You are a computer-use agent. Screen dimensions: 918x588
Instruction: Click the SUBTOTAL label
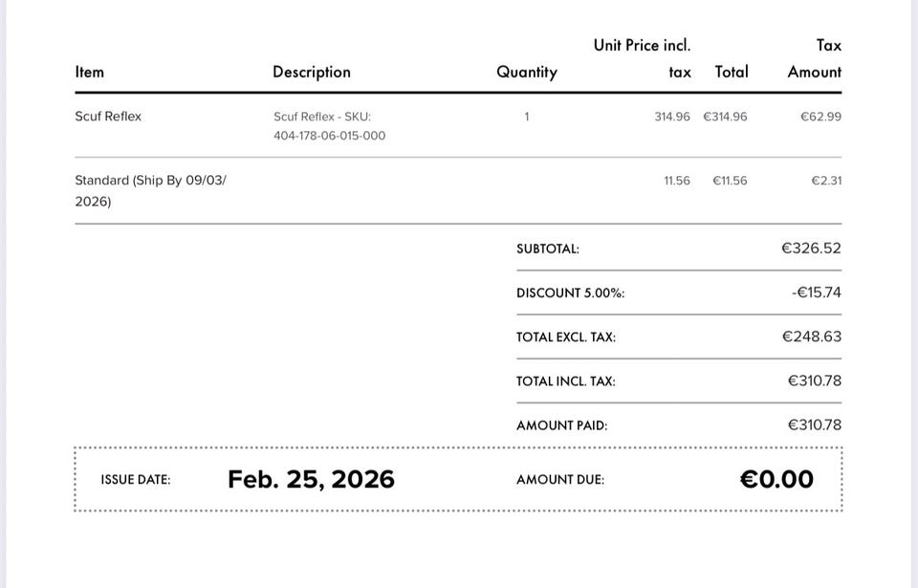coord(548,249)
